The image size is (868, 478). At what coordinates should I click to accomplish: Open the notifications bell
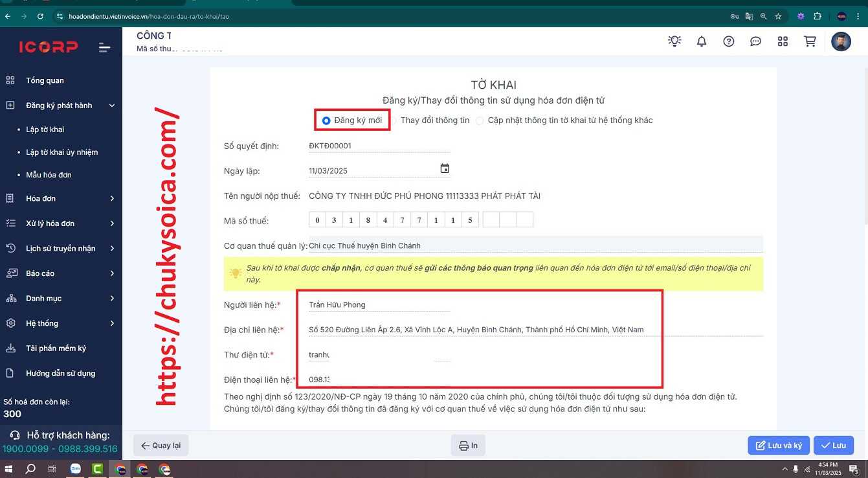[x=702, y=41]
